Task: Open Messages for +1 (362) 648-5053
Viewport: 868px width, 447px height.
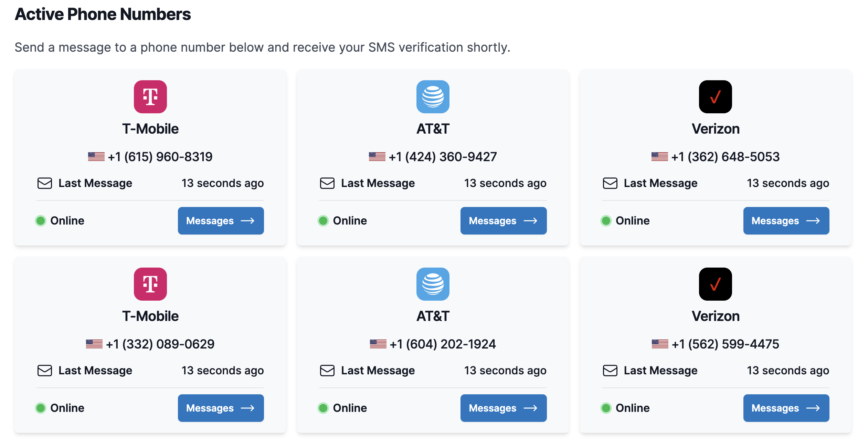Action: (x=786, y=221)
